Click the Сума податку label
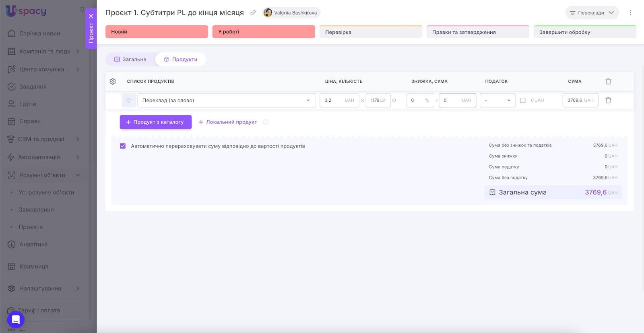Screen dimensions: 644x333 point(504,167)
